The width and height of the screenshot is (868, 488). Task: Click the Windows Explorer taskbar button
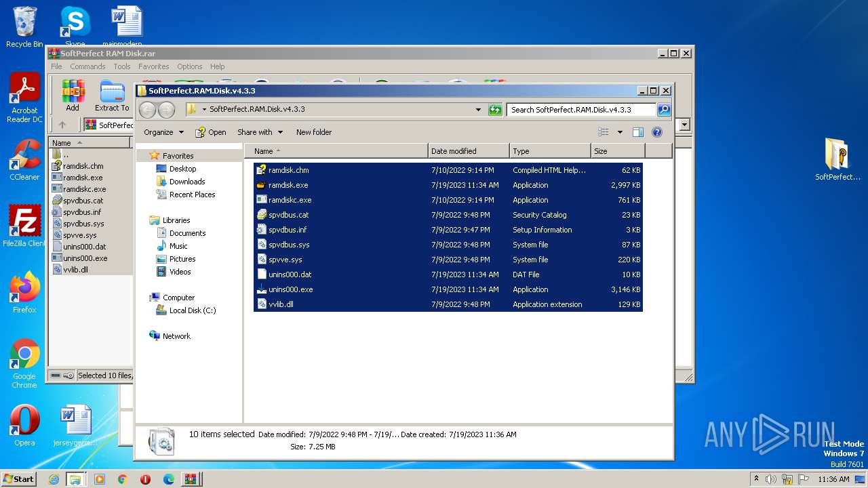click(75, 479)
